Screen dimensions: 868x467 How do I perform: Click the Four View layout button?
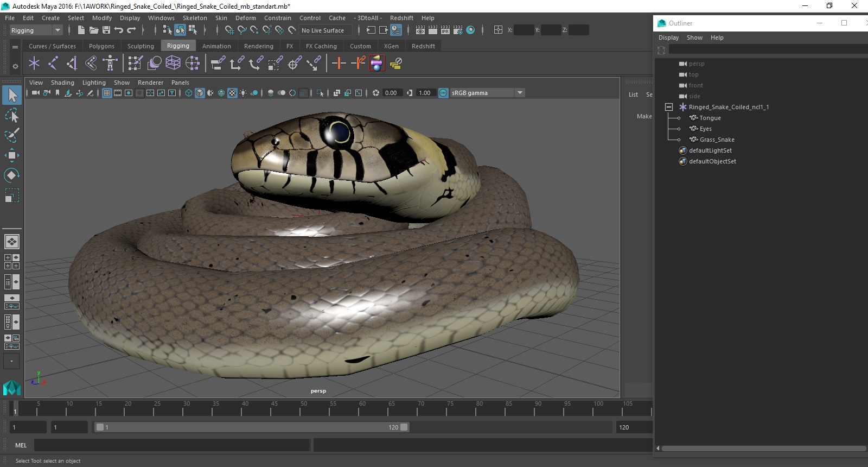coord(11,262)
